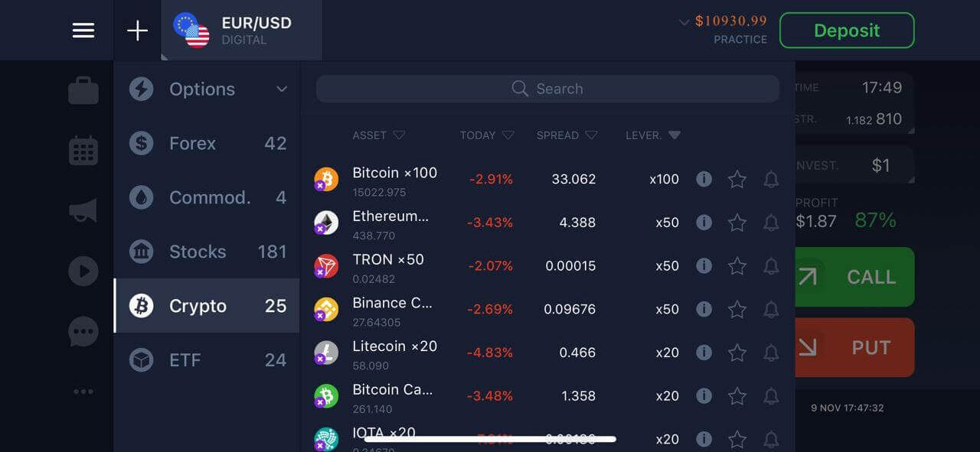This screenshot has height=452, width=980.
Task: Open the hamburger main menu
Action: point(83,31)
